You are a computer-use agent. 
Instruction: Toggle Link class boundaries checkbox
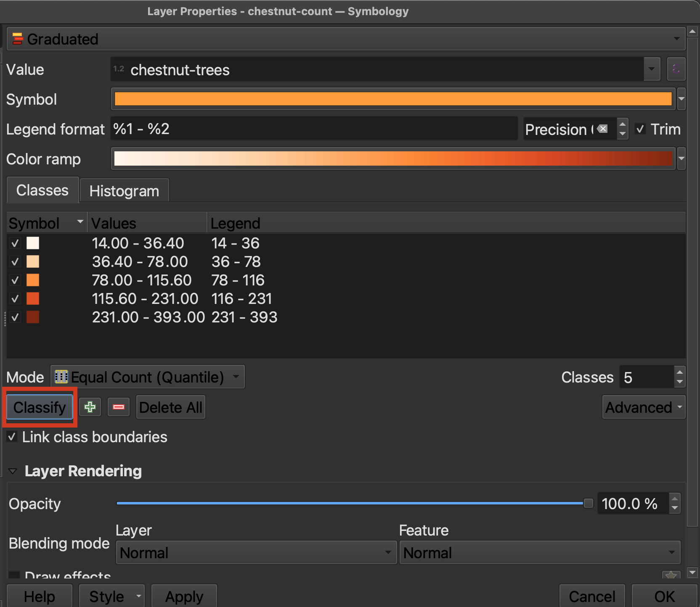point(12,437)
